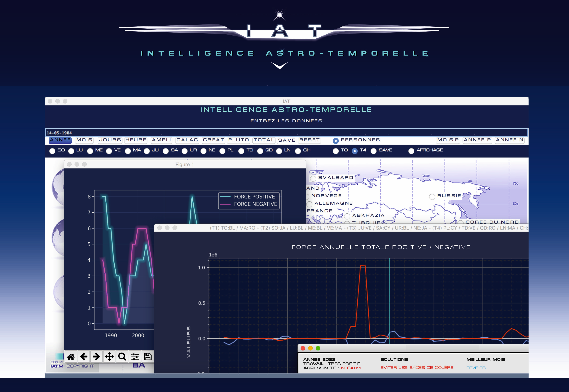Screen dimensions: 569x392
Task: Click the ENTREZ LES DONNEES label
Action: click(286, 121)
